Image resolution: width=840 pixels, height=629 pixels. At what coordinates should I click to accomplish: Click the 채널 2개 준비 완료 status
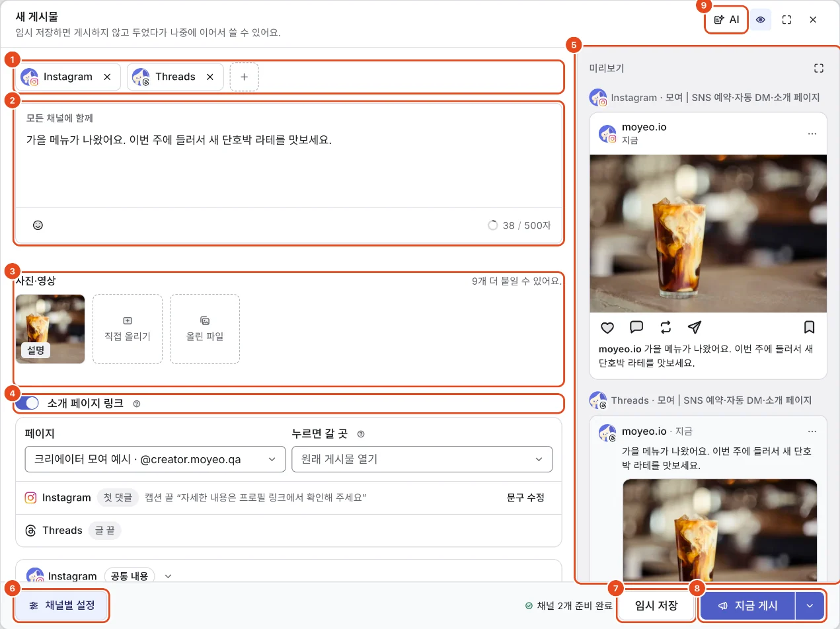568,605
